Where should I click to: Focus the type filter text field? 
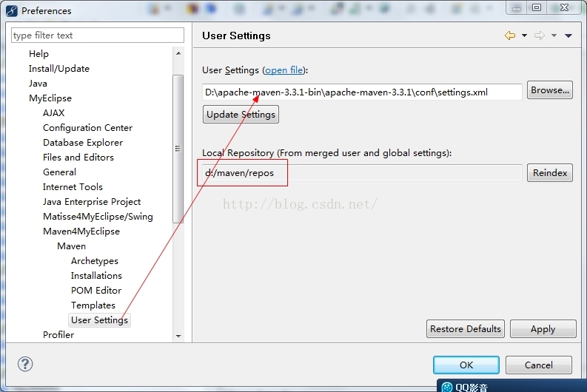point(97,36)
